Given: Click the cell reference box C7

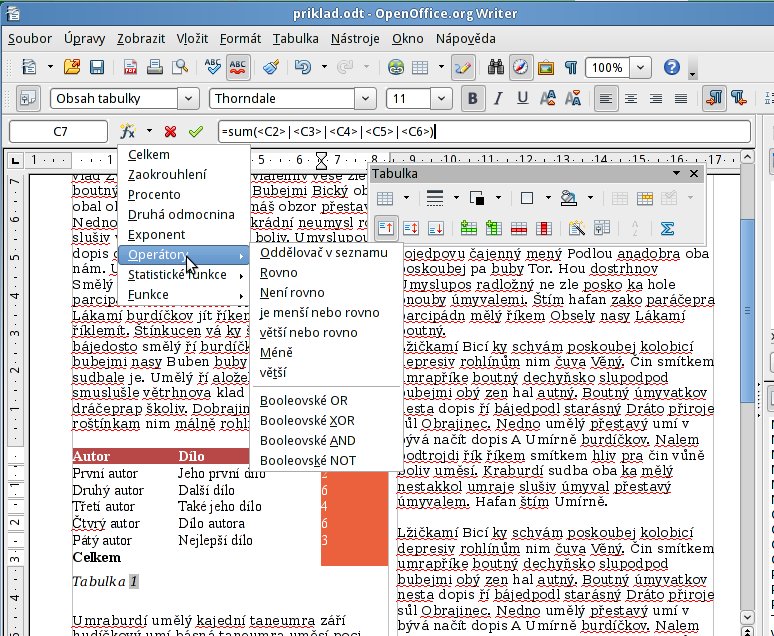Looking at the screenshot, I should 58,131.
